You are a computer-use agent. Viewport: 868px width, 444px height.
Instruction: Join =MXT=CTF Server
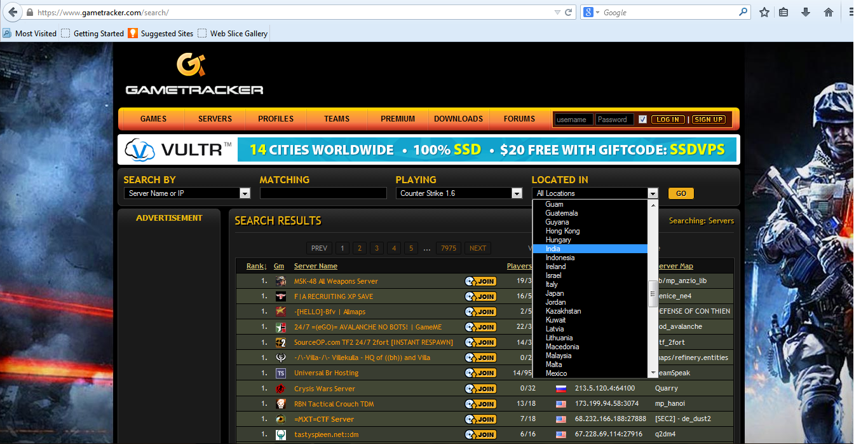point(480,419)
